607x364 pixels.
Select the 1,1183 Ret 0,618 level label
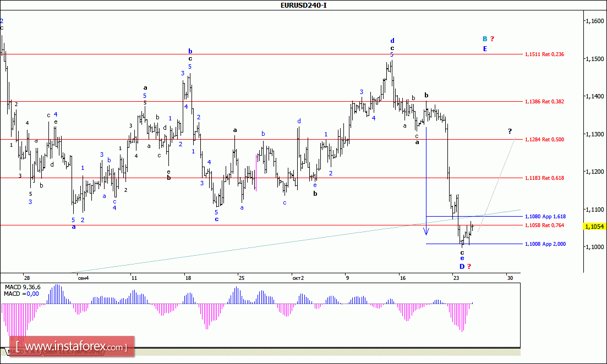(545, 178)
